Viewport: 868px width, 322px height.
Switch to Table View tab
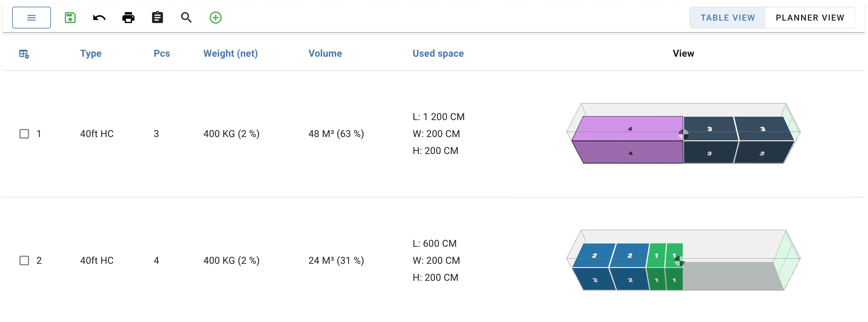pyautogui.click(x=727, y=18)
